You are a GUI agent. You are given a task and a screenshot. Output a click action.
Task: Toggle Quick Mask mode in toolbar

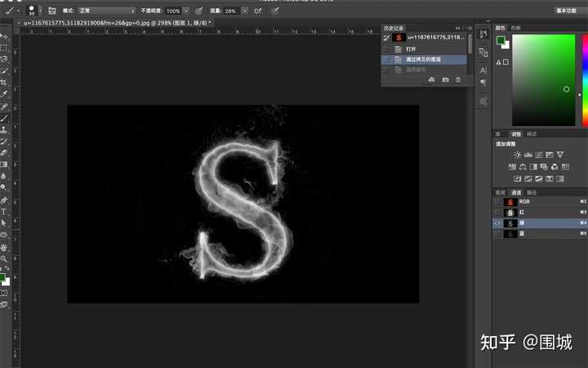pos(4,293)
